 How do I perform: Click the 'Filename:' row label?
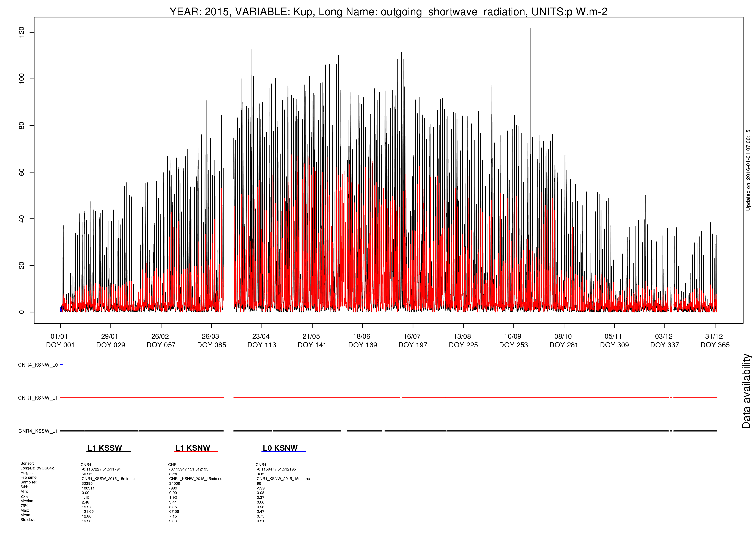29,477
